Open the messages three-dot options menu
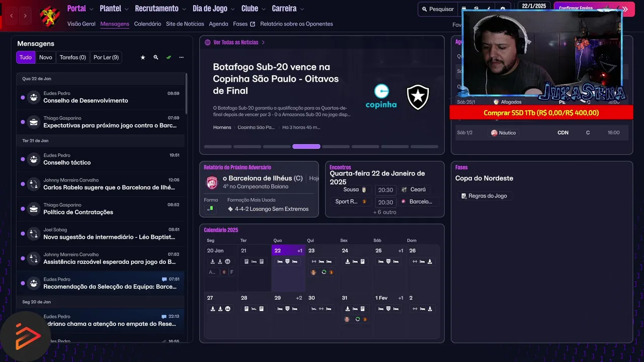This screenshot has height=362, width=644. pyautogui.click(x=182, y=57)
